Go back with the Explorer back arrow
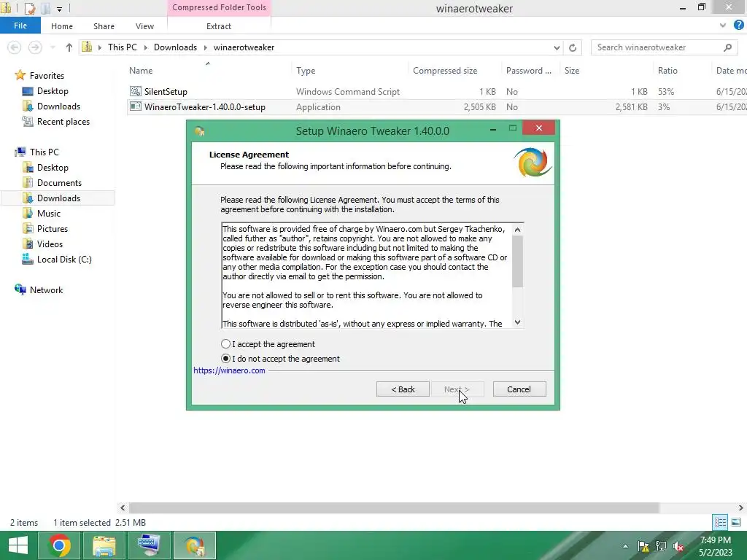The height and width of the screenshot is (560, 747). tap(15, 47)
